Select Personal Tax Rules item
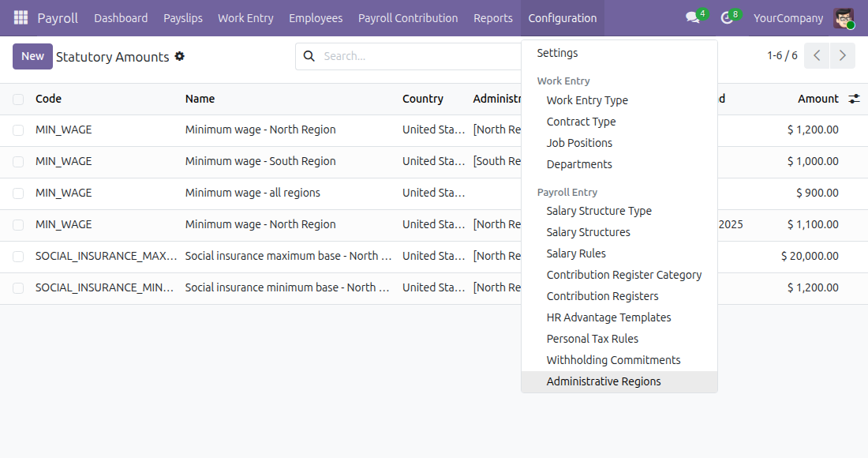Image resolution: width=868 pixels, height=458 pixels. (x=619, y=339)
